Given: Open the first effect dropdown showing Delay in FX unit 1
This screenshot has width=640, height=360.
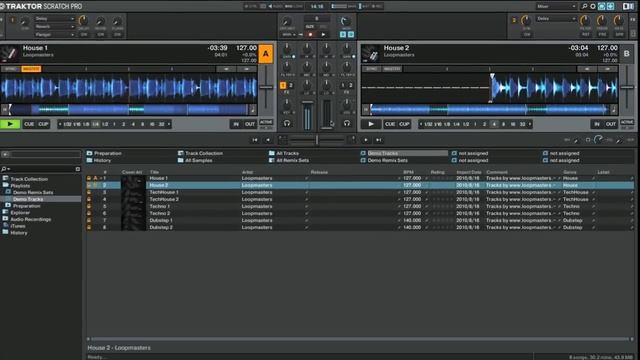Looking at the screenshot, I should point(54,19).
